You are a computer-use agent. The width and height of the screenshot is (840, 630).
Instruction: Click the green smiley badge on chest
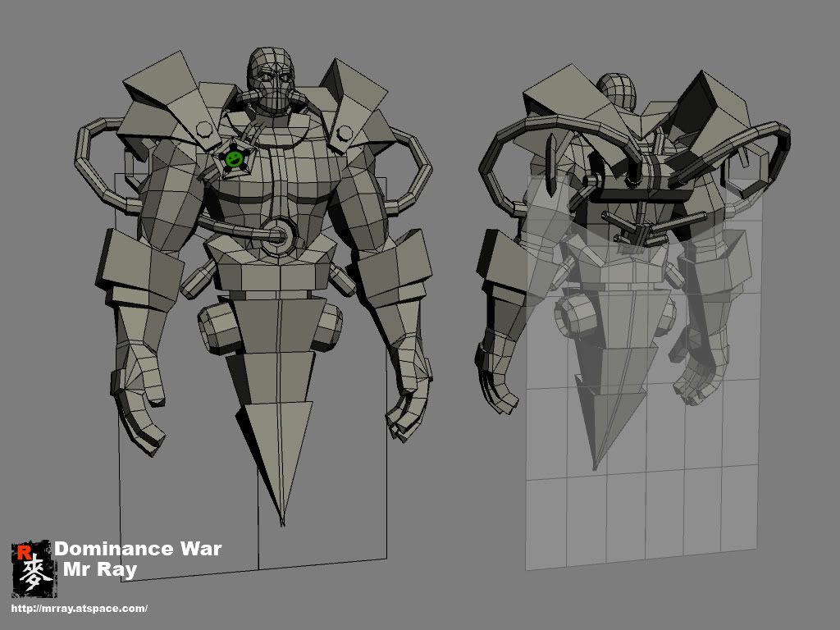click(x=234, y=157)
